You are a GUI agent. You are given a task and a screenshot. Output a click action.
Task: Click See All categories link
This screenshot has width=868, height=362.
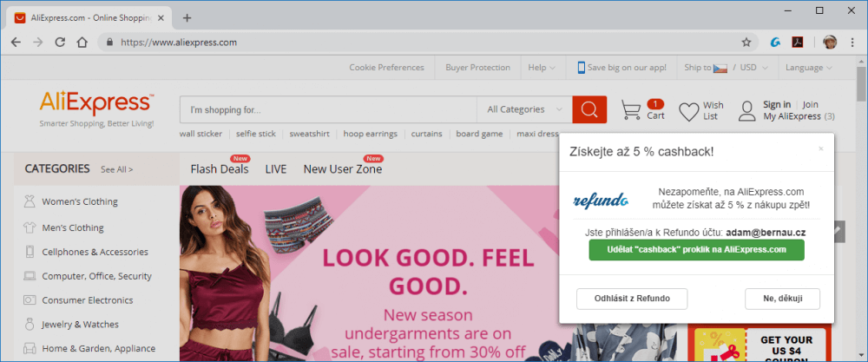point(117,169)
